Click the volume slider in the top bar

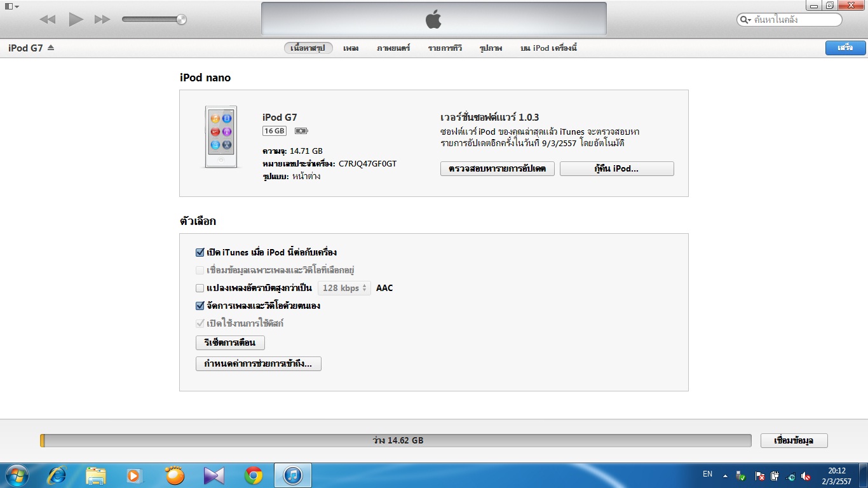[x=154, y=20]
